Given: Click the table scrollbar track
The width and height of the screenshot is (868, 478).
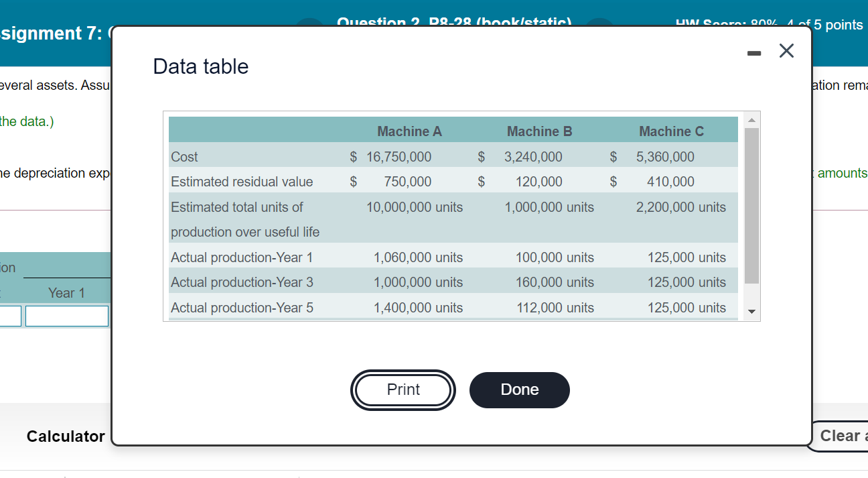Looking at the screenshot, I should point(751,215).
